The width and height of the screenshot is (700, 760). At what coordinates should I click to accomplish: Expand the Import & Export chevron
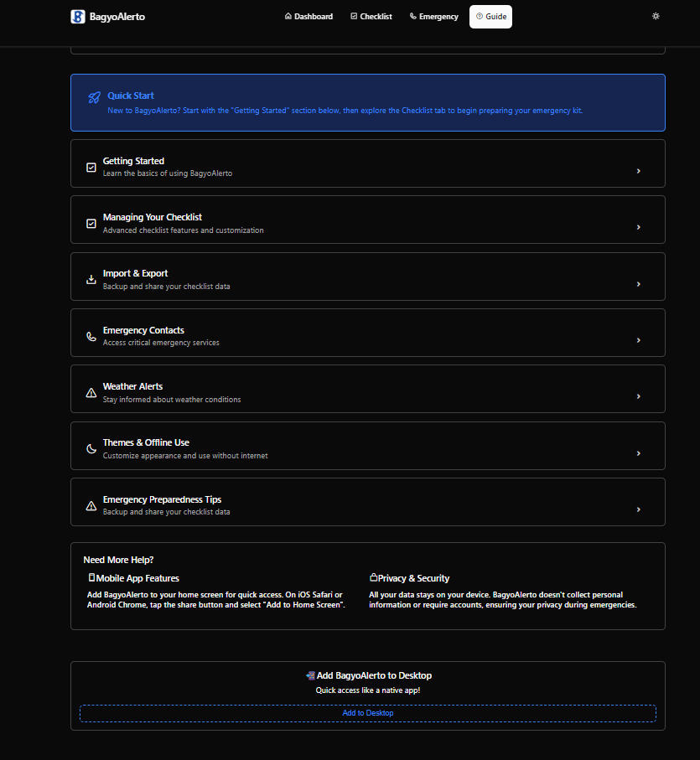pos(639,284)
